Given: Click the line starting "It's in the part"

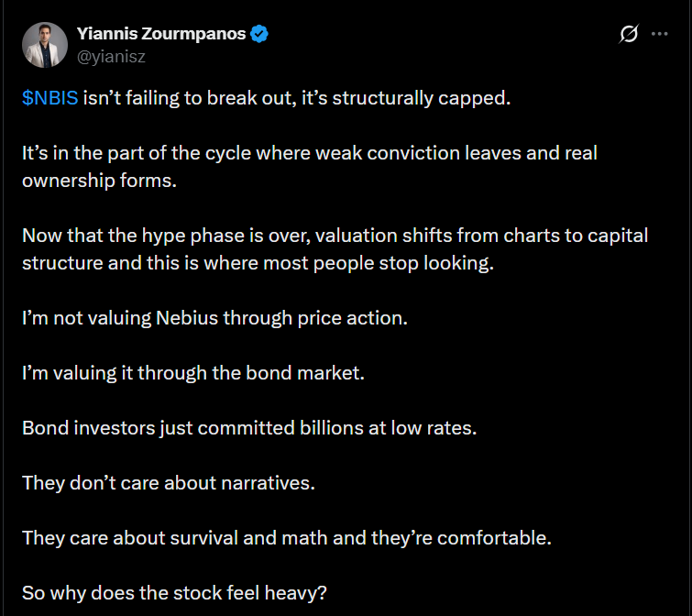Looking at the screenshot, I should [x=309, y=153].
